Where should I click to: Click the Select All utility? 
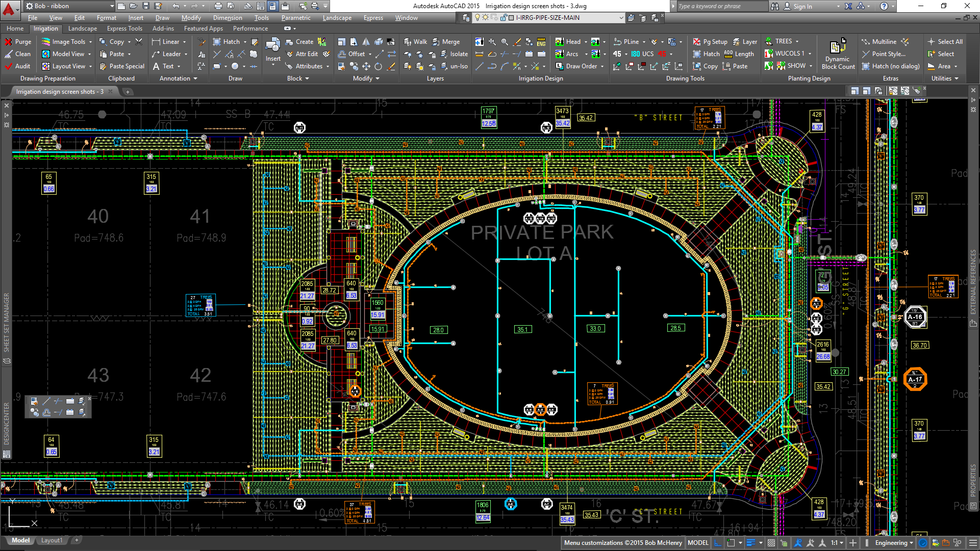tap(945, 42)
